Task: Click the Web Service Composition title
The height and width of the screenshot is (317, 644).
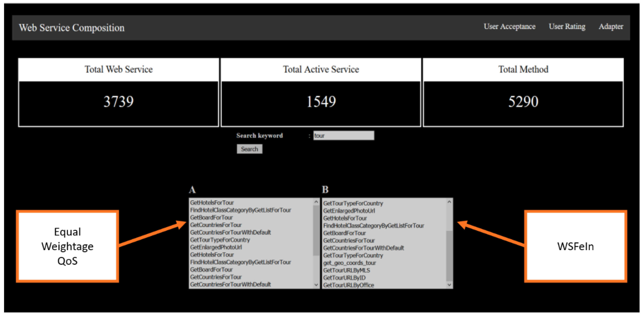Action: coord(71,27)
